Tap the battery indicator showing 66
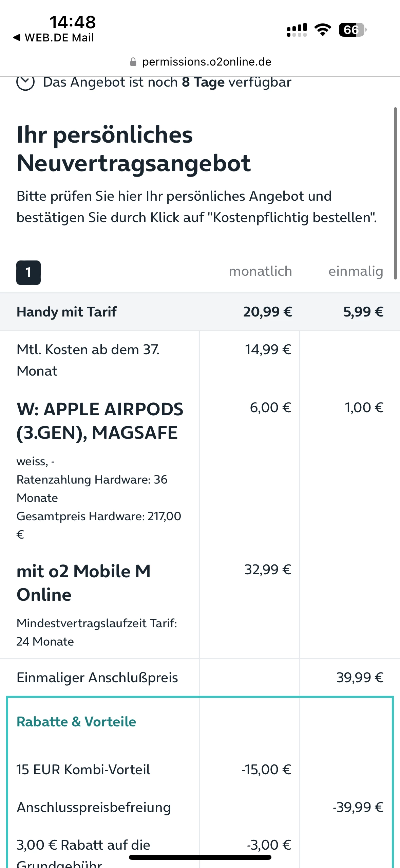400x868 pixels. coord(352,30)
